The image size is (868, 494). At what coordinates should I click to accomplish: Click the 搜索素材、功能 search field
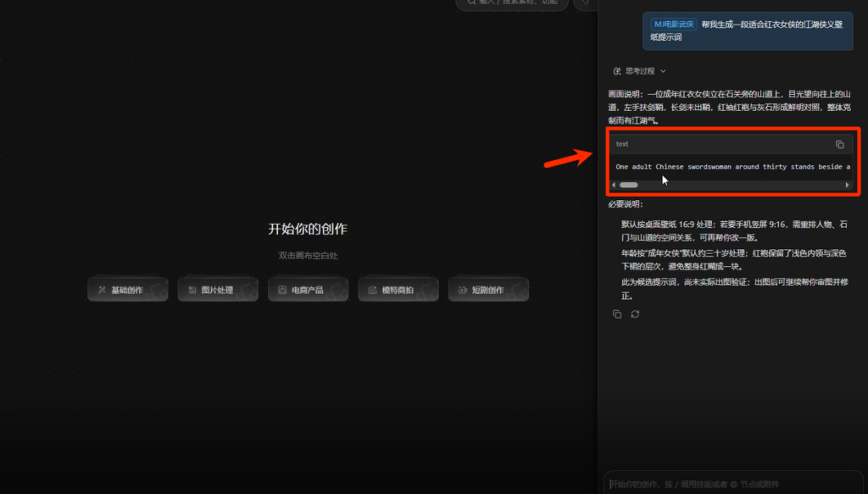(x=512, y=3)
